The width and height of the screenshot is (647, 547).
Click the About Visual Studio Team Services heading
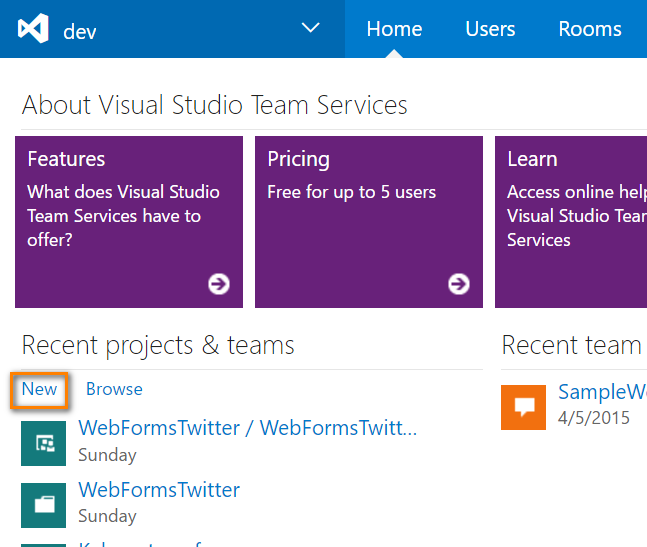point(215,105)
